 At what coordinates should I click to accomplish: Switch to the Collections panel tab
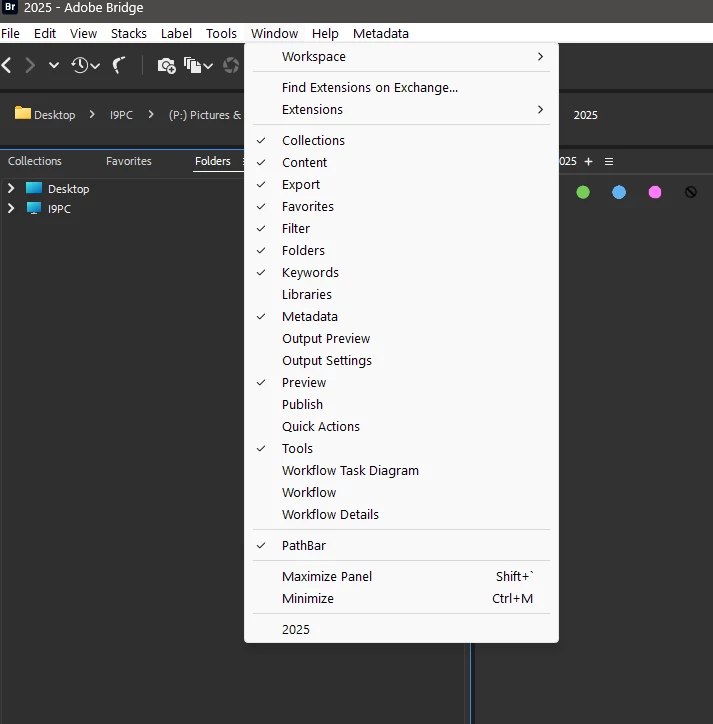35,161
